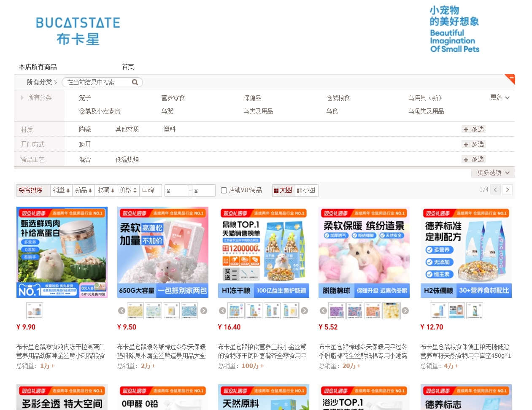Open the 首页 tab

coord(128,67)
